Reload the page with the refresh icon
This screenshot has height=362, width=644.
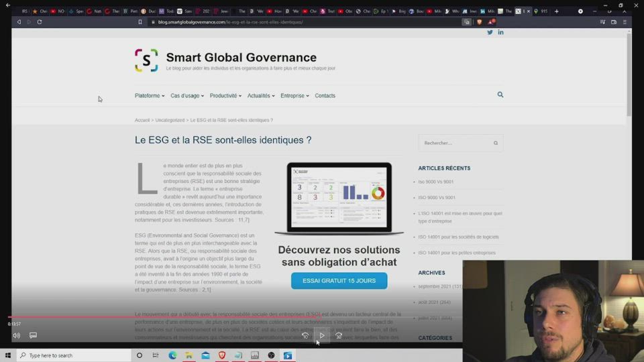40,22
